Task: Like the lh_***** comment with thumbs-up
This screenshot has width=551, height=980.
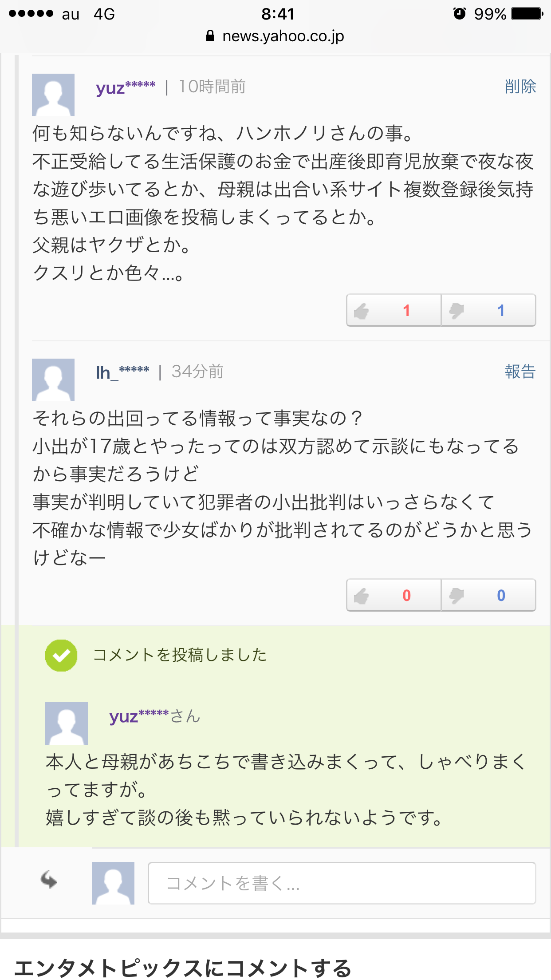Action: coord(394,595)
